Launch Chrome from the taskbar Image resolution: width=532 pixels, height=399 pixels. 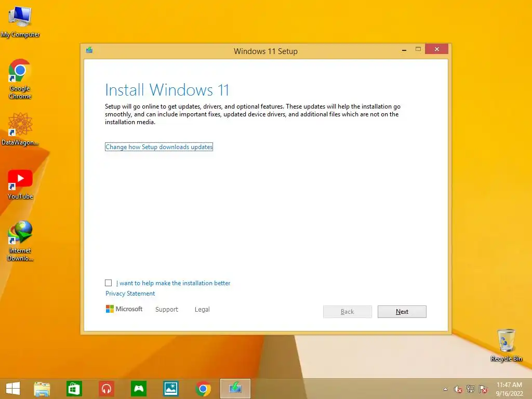tap(203, 389)
